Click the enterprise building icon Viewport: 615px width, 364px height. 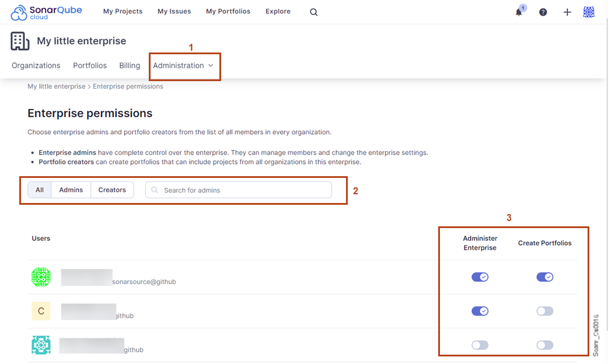click(19, 41)
